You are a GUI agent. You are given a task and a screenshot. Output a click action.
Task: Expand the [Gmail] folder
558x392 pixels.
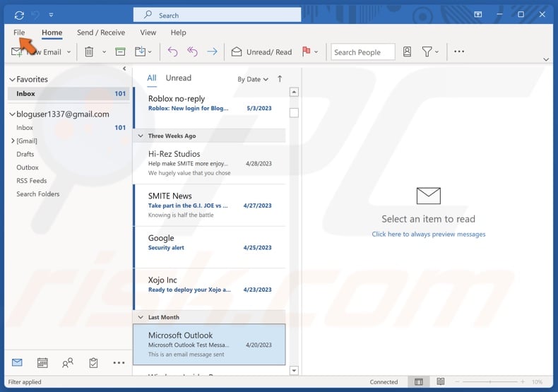(x=13, y=141)
